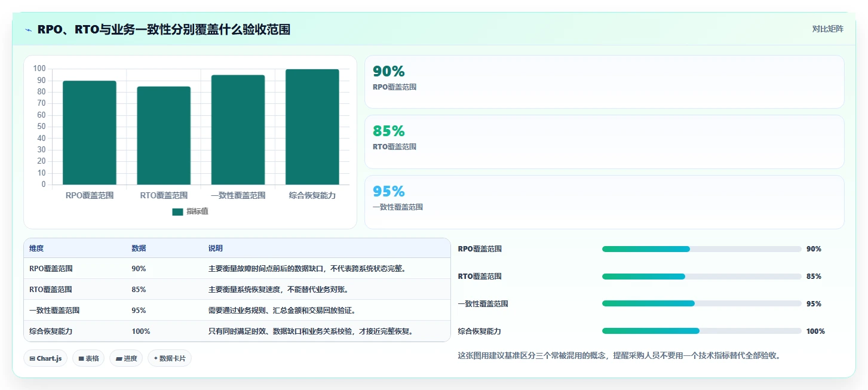Click the 说明 column header
868x390 pixels.
tap(215, 248)
